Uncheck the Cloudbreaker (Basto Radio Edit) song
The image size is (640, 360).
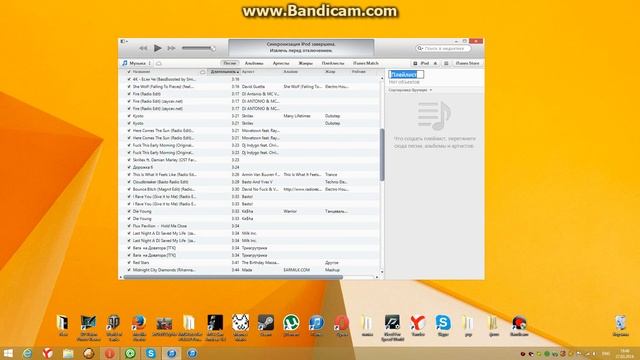pos(129,182)
